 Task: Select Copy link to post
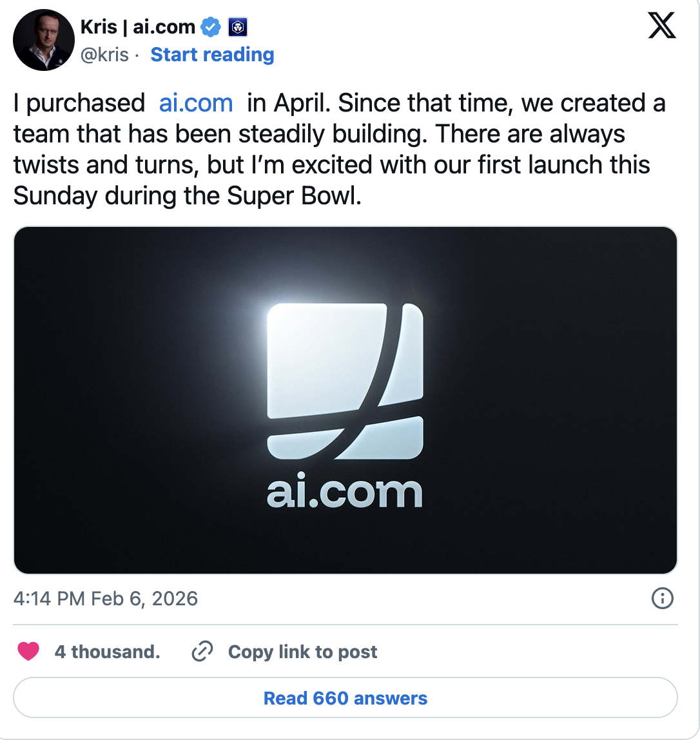301,652
